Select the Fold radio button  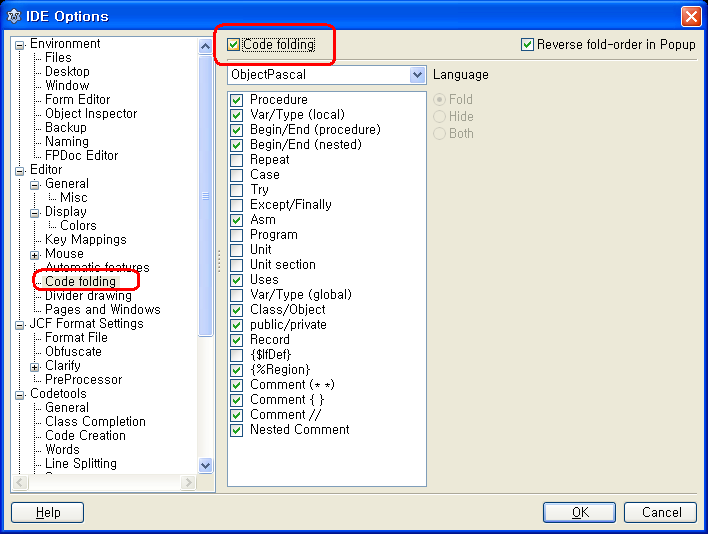coord(439,99)
